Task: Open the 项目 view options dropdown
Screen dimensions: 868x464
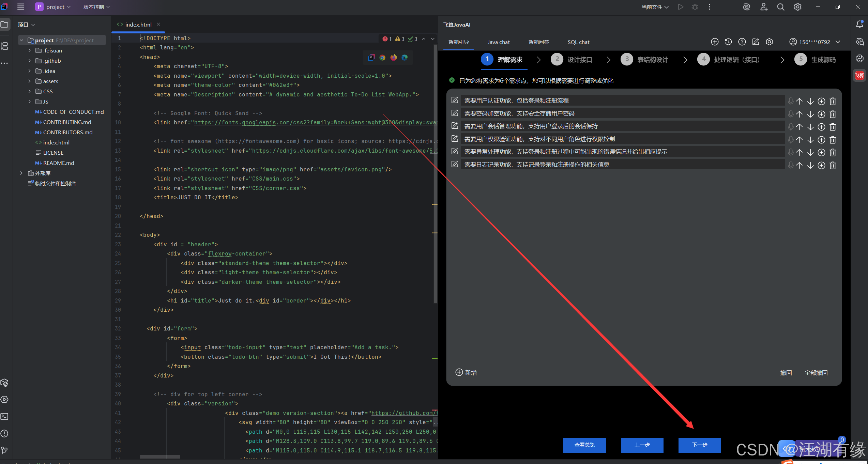Action: click(27, 25)
